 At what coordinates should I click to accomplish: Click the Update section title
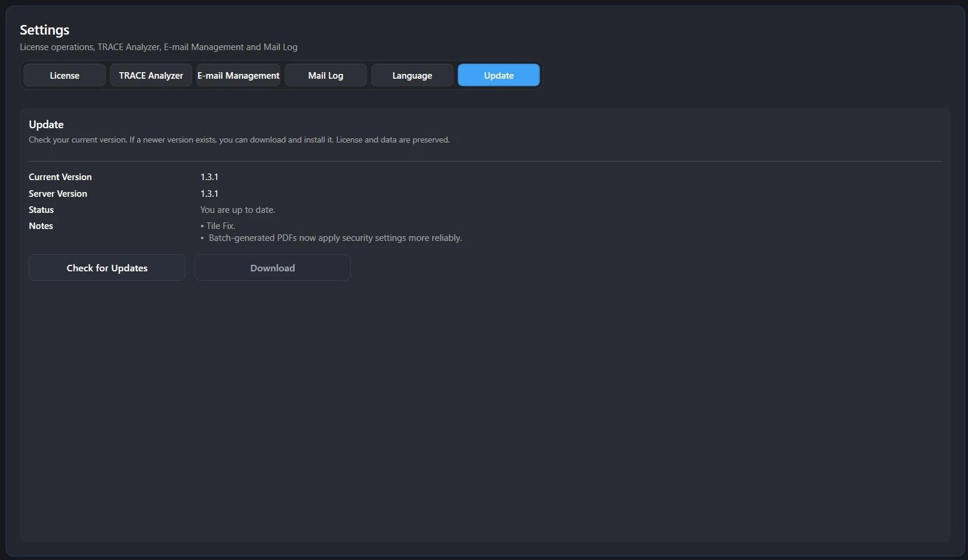tap(46, 125)
